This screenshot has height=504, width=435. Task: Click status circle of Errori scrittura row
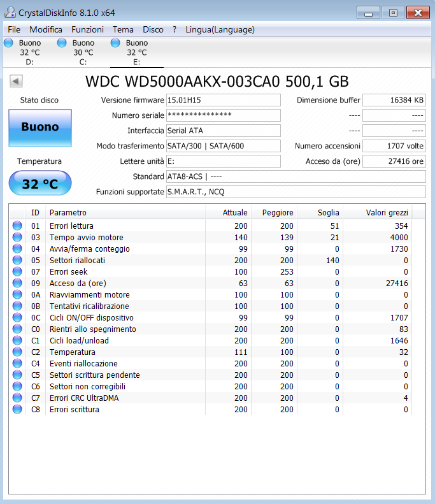coord(17,409)
